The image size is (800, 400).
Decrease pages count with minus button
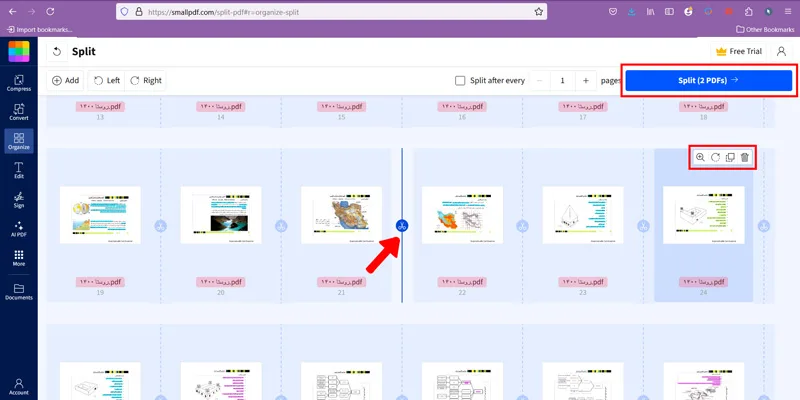pyautogui.click(x=540, y=81)
